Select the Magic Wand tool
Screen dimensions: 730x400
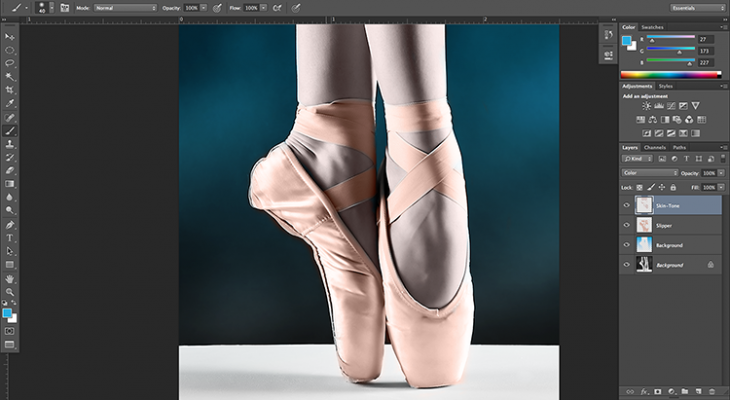pos(10,75)
